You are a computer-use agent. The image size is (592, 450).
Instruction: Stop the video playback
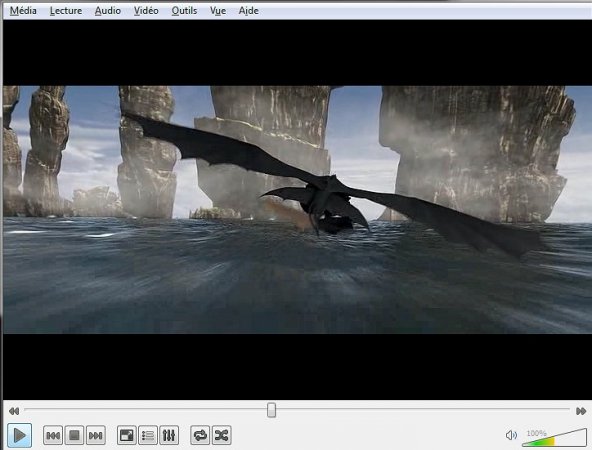[x=74, y=436]
